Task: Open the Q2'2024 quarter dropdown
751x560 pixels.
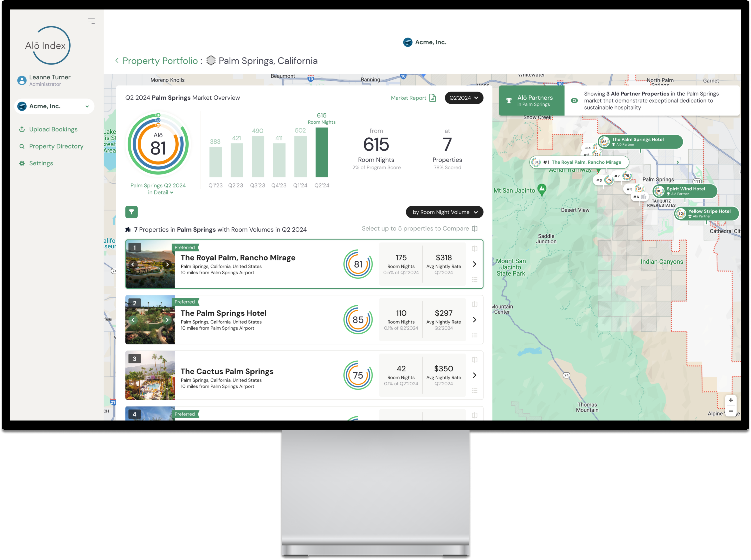Action: [x=464, y=98]
